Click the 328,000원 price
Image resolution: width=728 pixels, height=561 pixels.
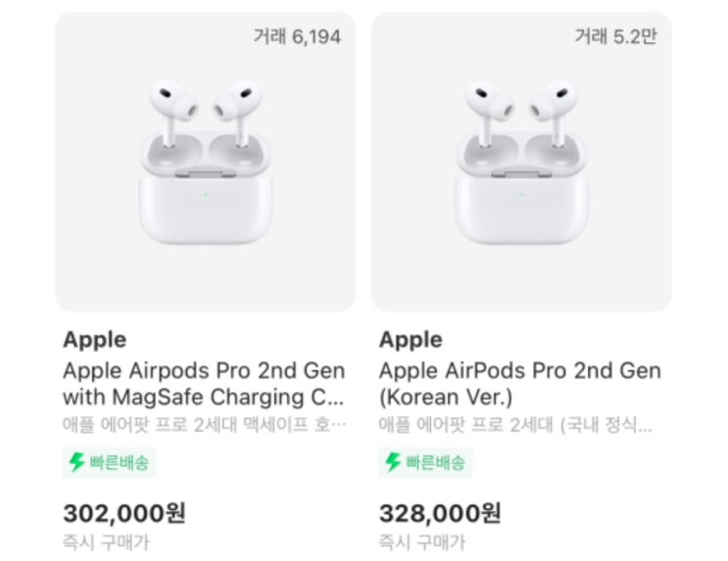440,513
